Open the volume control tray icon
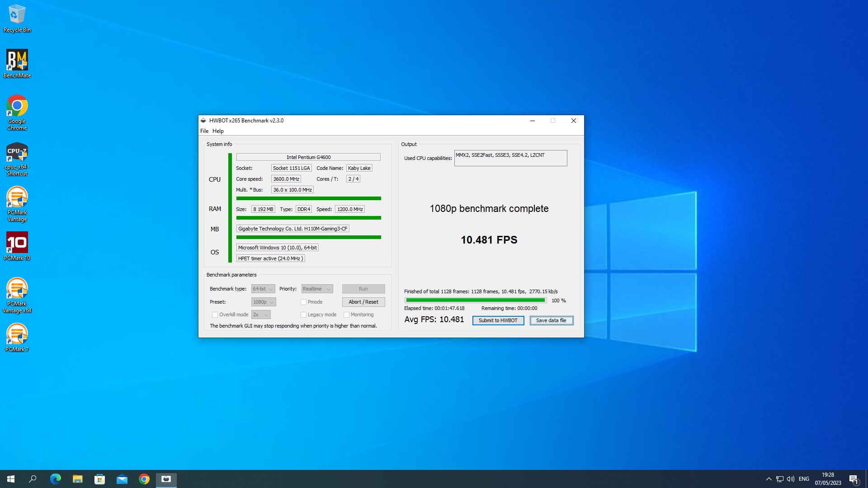 (x=791, y=479)
